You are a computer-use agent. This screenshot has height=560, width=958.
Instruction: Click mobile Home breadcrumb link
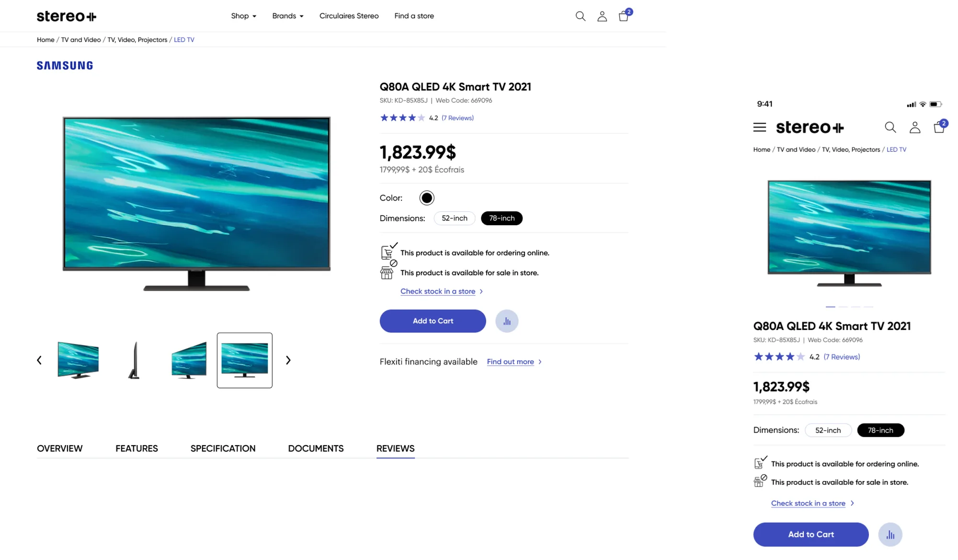762,149
